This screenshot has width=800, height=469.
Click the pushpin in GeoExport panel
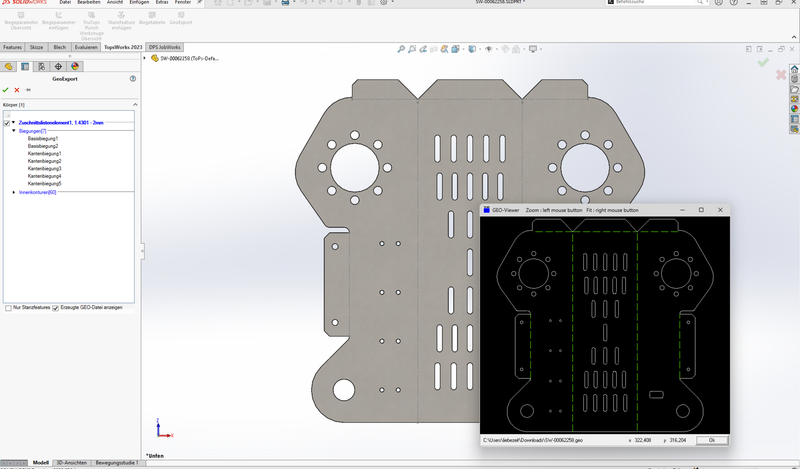pyautogui.click(x=28, y=90)
